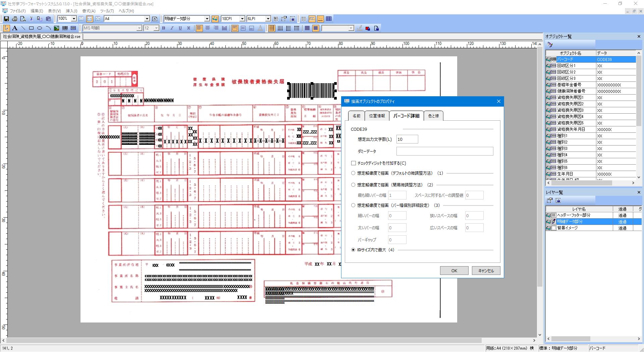The height and width of the screenshot is (352, 644).
Task: Click the Copy icon in toolbar
Action: pyautogui.click(x=40, y=19)
